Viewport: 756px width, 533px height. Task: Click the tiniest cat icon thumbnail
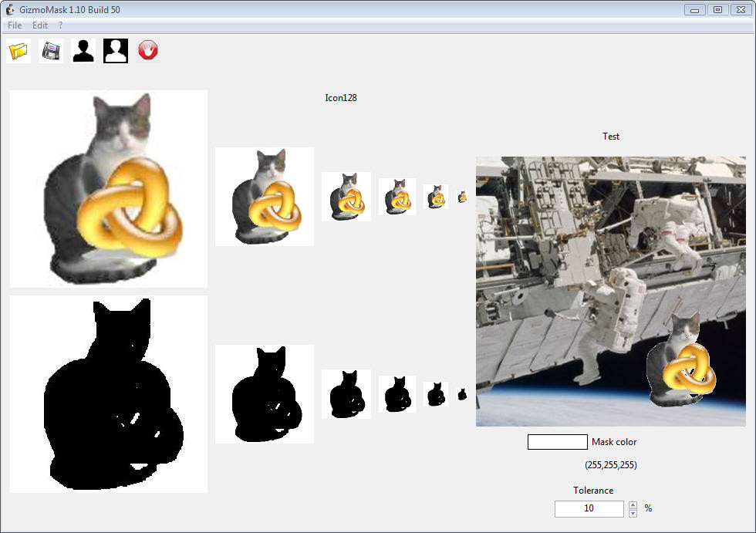462,197
